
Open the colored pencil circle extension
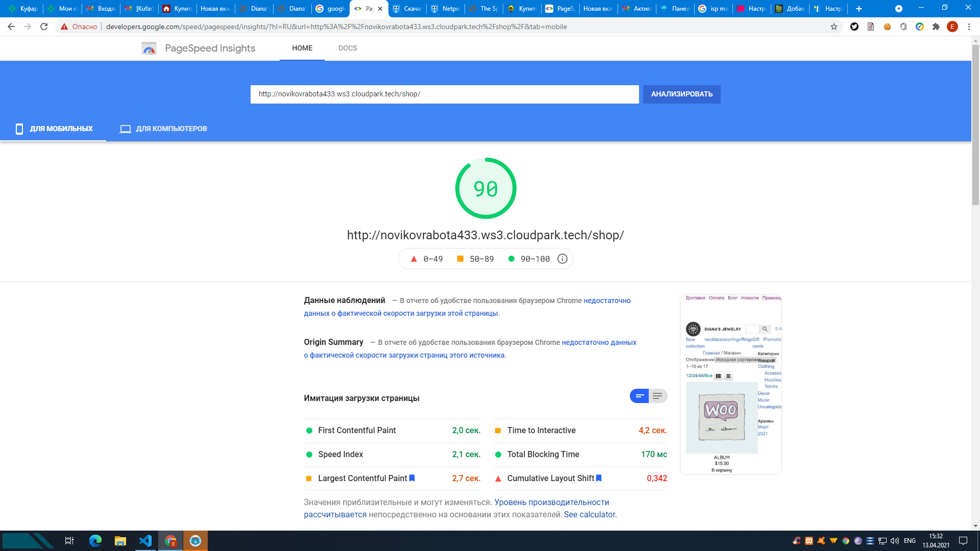coord(920,27)
